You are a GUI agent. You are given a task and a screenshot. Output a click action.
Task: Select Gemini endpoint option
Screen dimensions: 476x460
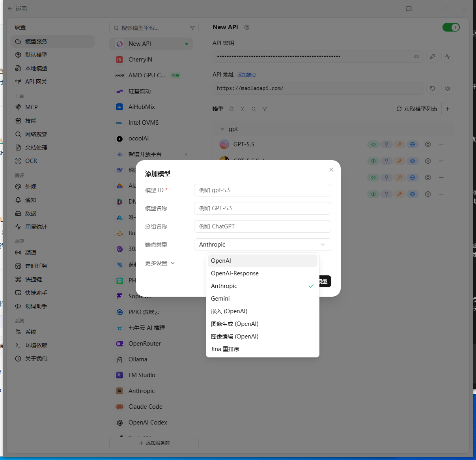pyautogui.click(x=263, y=299)
